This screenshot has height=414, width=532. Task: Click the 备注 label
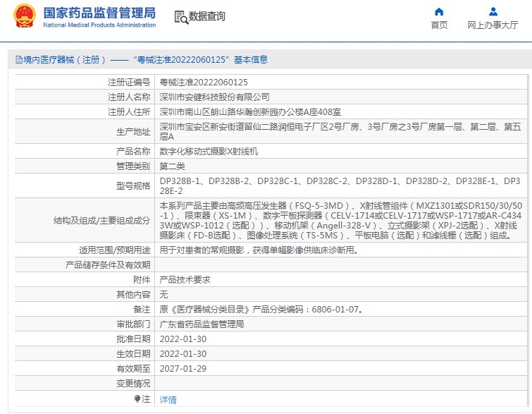click(142, 310)
